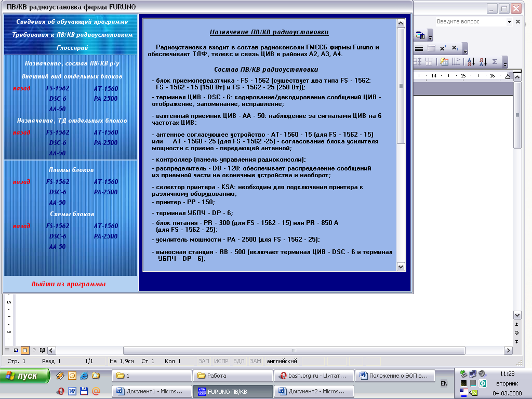Click right indent marker on Word ruler
The height and width of the screenshot is (399, 532).
pyautogui.click(x=508, y=76)
